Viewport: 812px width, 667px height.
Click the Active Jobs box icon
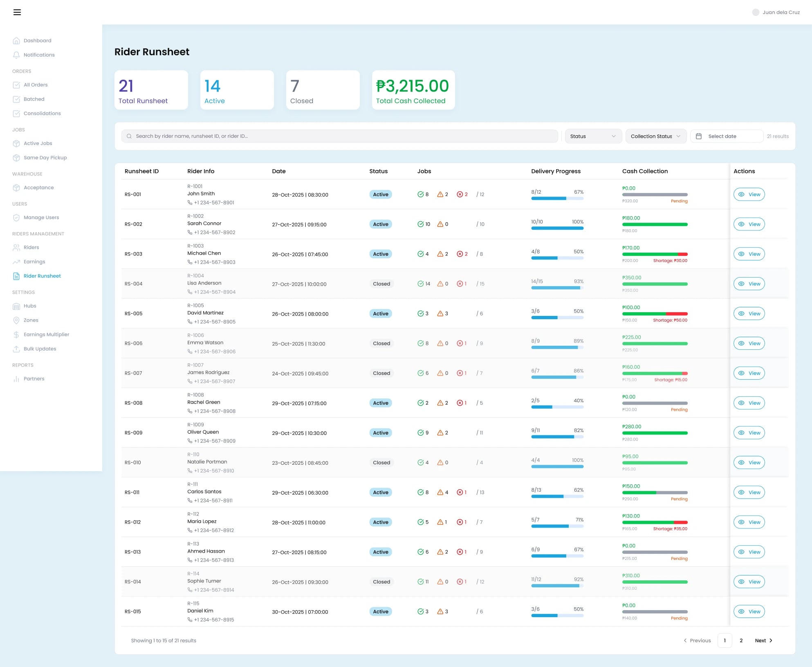point(16,143)
